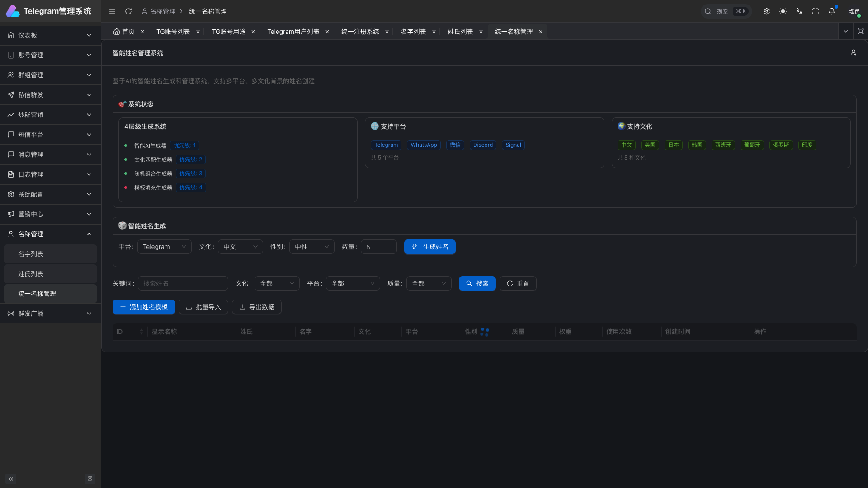
Task: Collapse the sidebar with the double-chevron icon
Action: click(11, 479)
